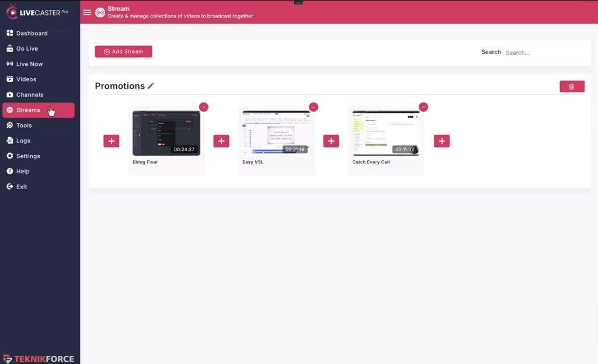The image size is (598, 364).
Task: Navigate to Videos in sidebar
Action: pyautogui.click(x=26, y=79)
